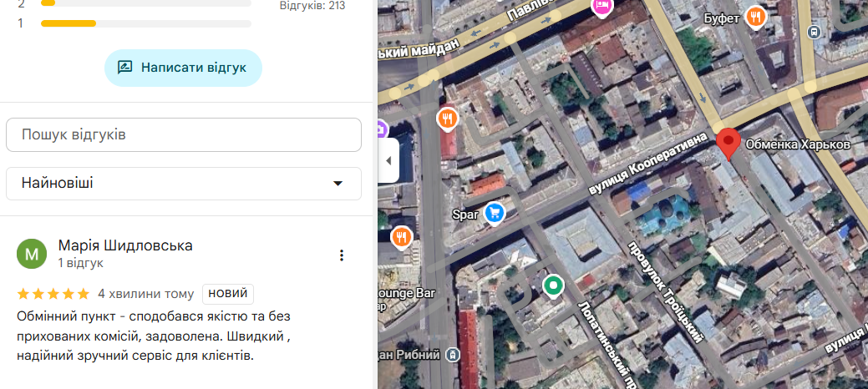Click the Lounge Bar label on the map
The width and height of the screenshot is (868, 389).
tap(407, 293)
